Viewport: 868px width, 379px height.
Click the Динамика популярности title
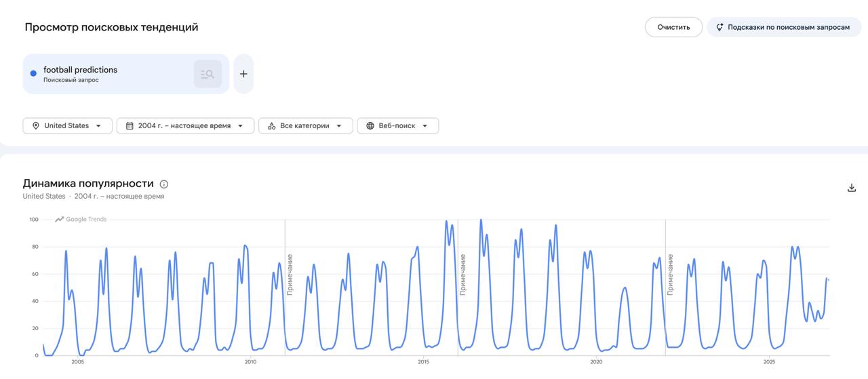tap(88, 183)
